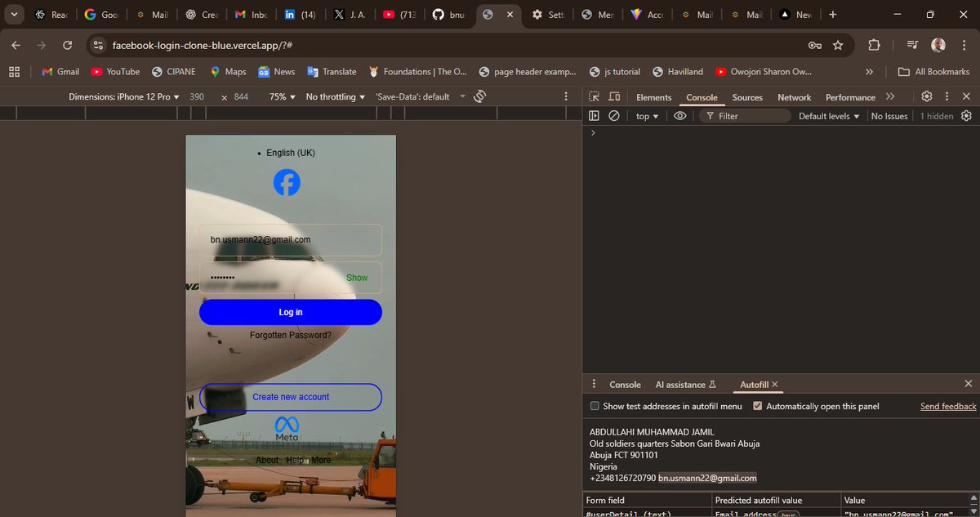Open the Dimensions iPhone 12 Pro dropdown

click(x=124, y=96)
